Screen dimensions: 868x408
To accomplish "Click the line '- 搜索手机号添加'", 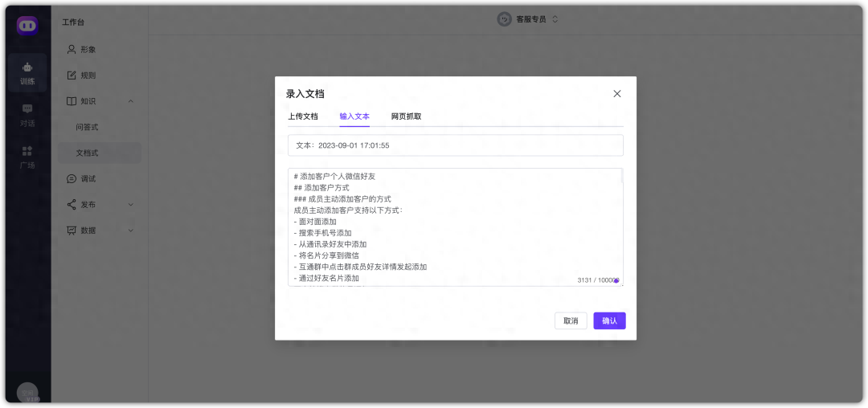I will (x=323, y=233).
